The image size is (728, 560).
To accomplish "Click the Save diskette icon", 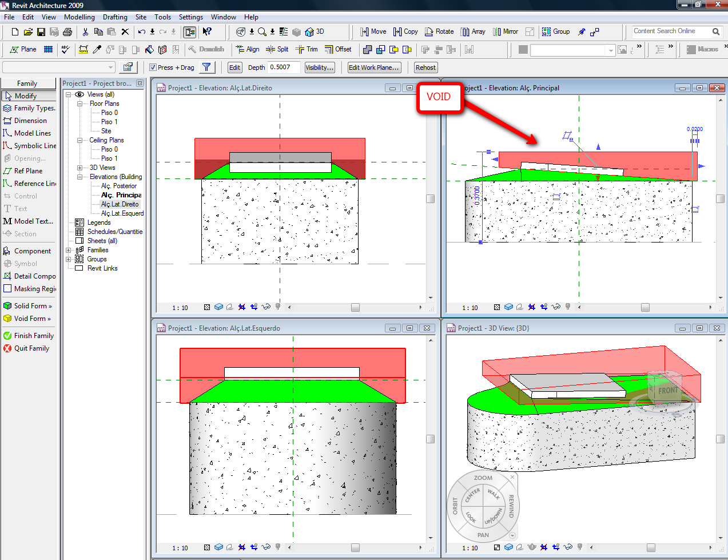I will [x=41, y=32].
